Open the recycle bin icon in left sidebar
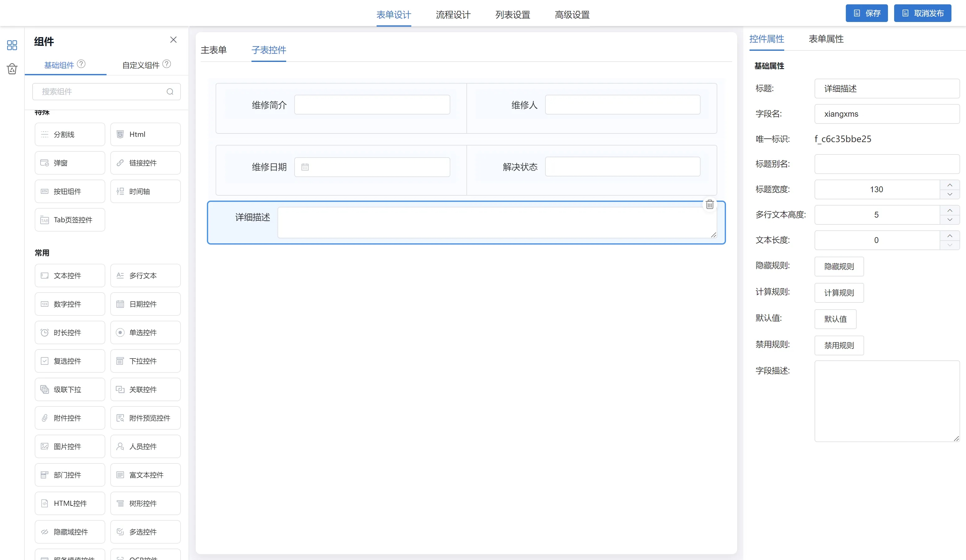This screenshot has width=966, height=560. coord(12,69)
